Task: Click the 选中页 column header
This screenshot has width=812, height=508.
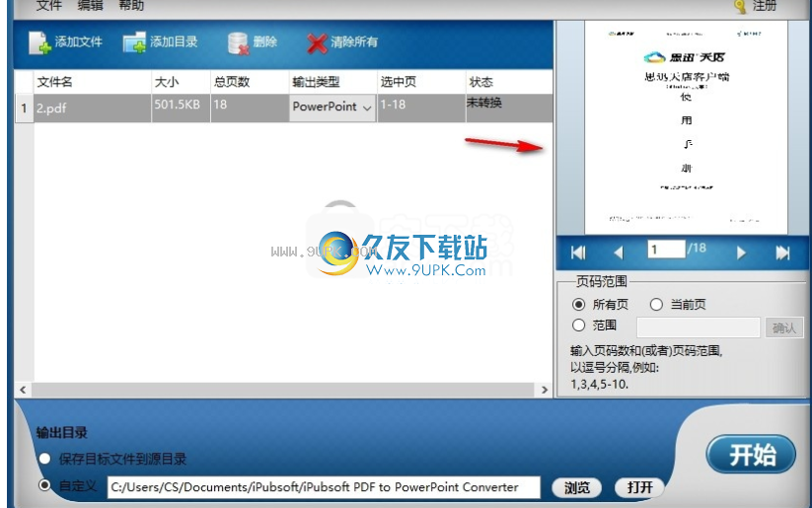Action: [x=421, y=82]
